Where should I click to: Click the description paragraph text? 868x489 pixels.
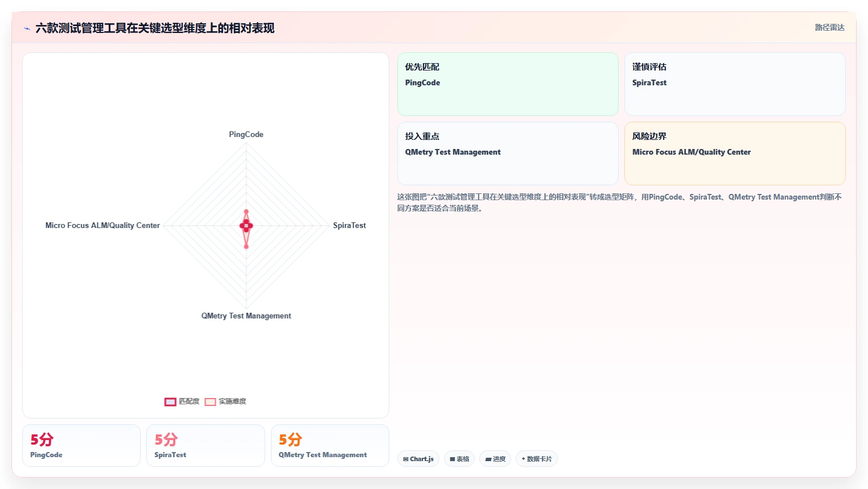tap(620, 202)
